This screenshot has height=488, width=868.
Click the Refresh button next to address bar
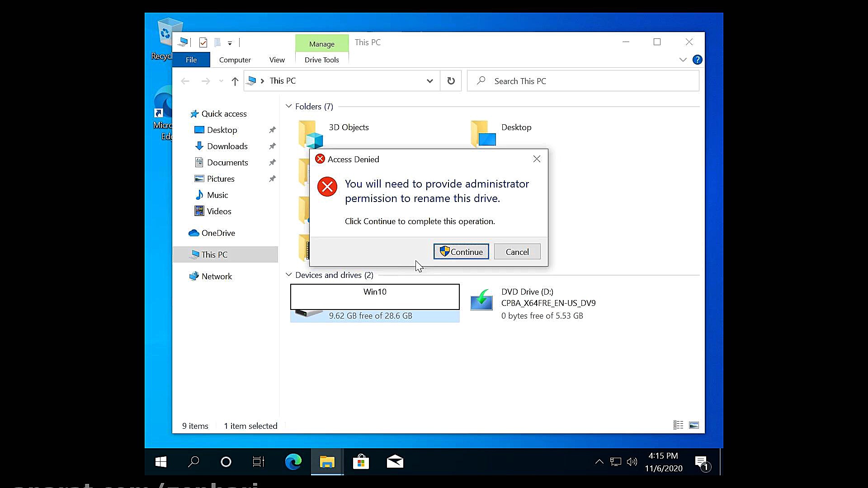(x=451, y=81)
